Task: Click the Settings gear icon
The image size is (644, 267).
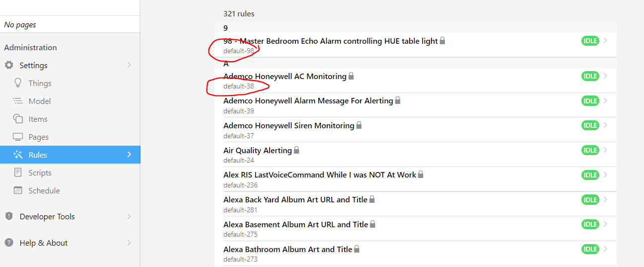Action: coord(9,65)
